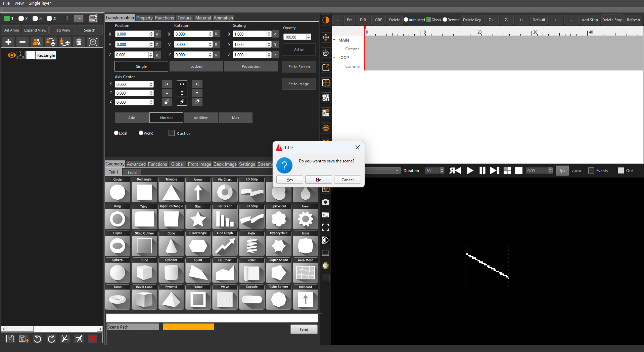The height and width of the screenshot is (352, 644).
Task: Click the remove layer minus icon
Action: [x=22, y=42]
